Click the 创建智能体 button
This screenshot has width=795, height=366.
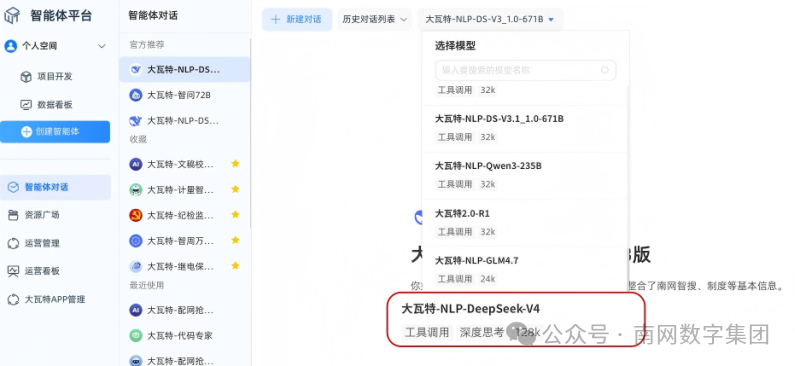55,132
